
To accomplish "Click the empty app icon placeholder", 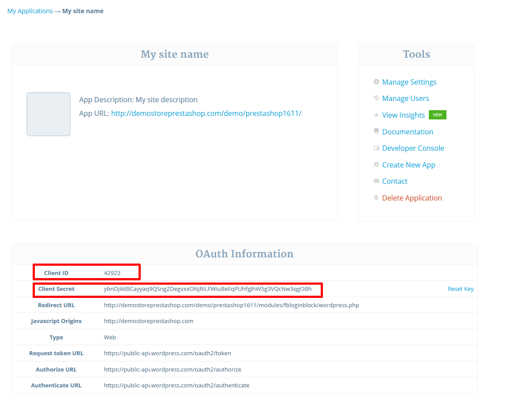I will pyautogui.click(x=49, y=114).
